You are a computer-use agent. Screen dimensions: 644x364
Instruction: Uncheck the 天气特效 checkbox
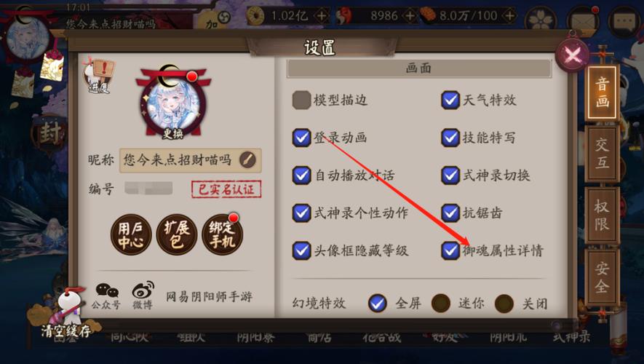(450, 100)
